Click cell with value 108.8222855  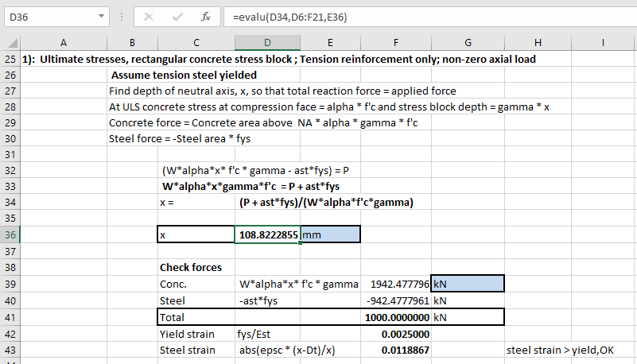coord(267,234)
